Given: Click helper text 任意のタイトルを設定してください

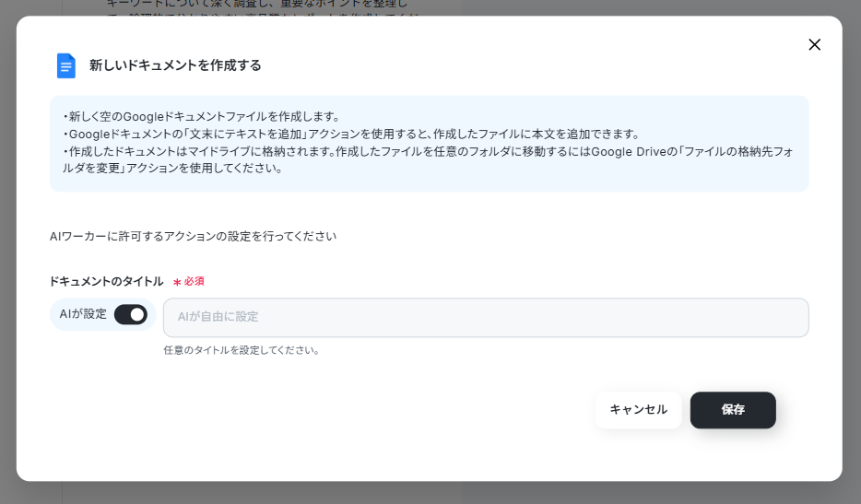Looking at the screenshot, I should point(242,350).
